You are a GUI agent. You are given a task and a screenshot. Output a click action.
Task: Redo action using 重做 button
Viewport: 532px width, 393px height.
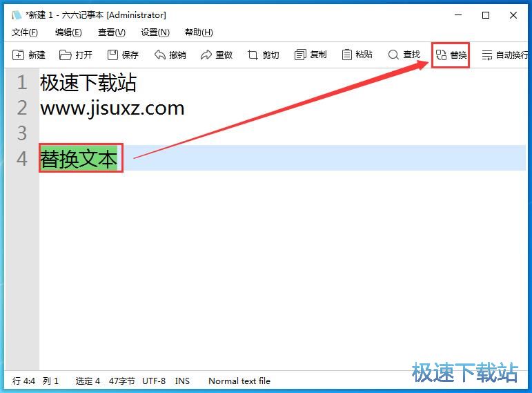(217, 55)
